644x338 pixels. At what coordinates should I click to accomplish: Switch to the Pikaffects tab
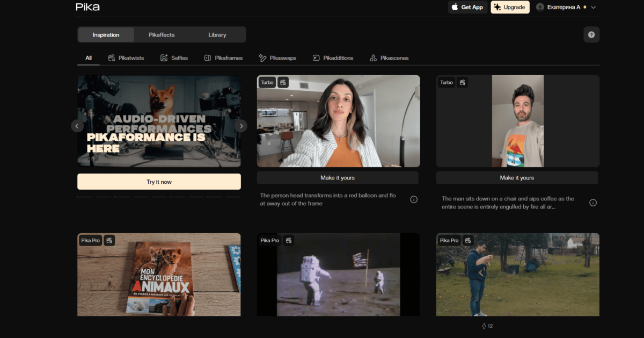162,35
